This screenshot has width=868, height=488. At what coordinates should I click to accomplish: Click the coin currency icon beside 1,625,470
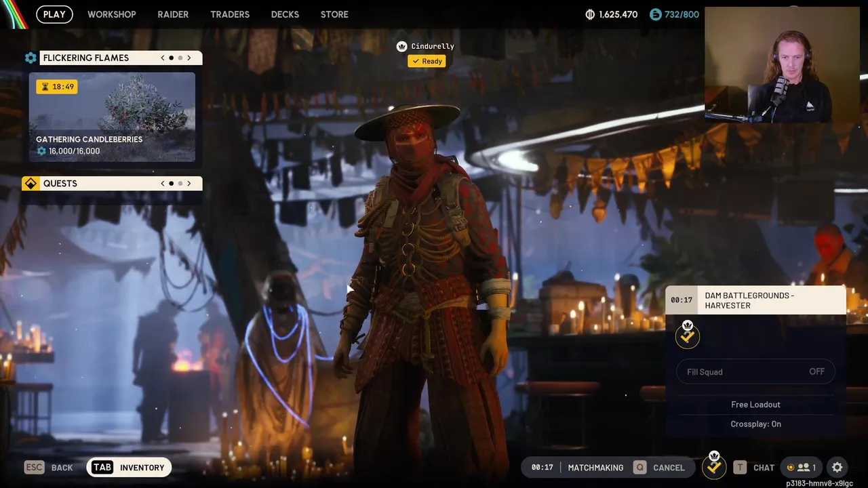590,14
